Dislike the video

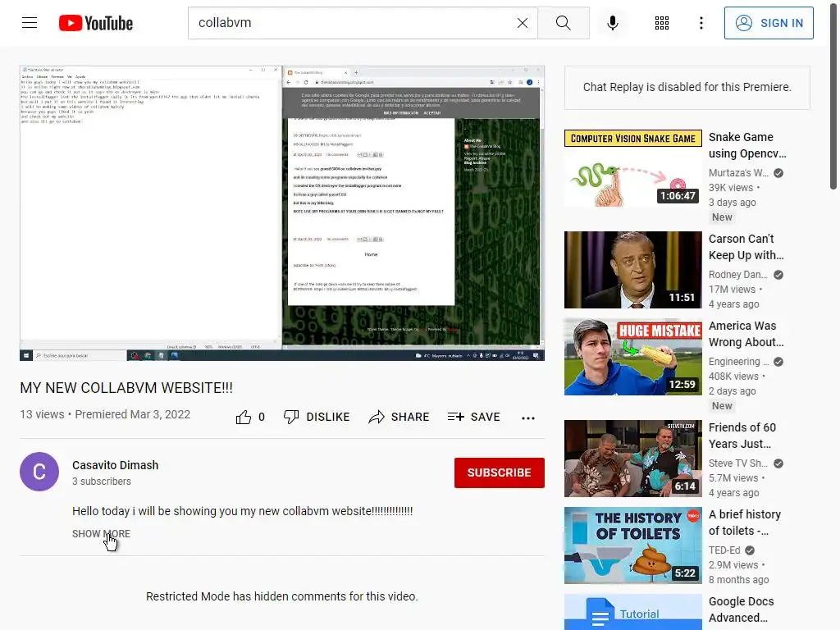317,417
